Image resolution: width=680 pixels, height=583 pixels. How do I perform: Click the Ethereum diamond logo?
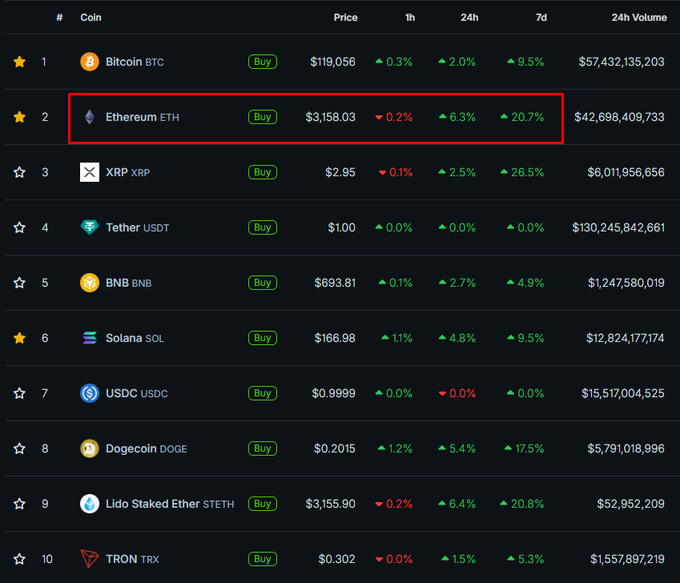point(89,117)
